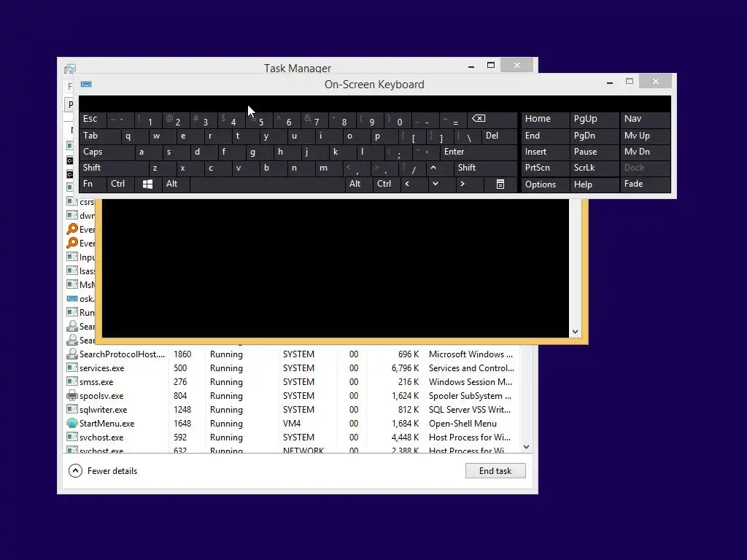
Task: Click the PID 1860 cell
Action: pyautogui.click(x=182, y=354)
